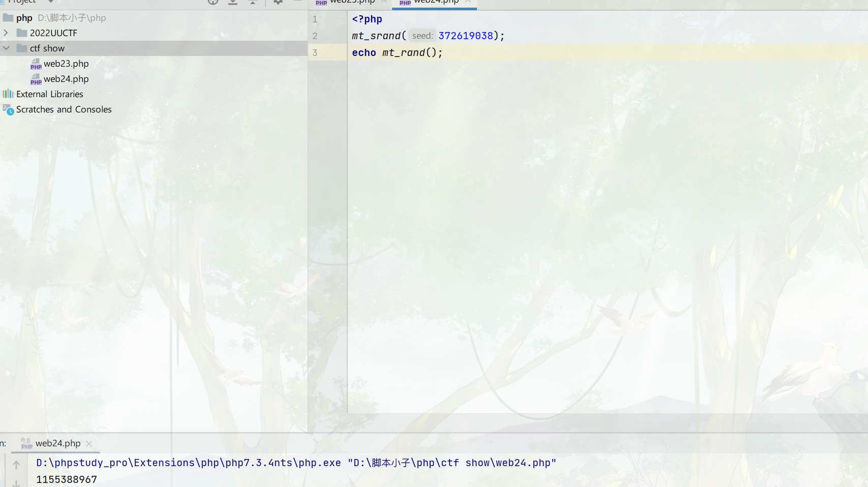Click the seed: parameter hint
The height and width of the screenshot is (487, 868).
tap(423, 36)
